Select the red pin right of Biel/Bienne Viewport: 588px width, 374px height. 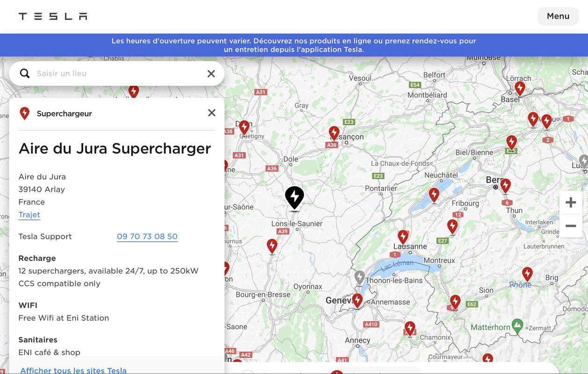tap(512, 142)
